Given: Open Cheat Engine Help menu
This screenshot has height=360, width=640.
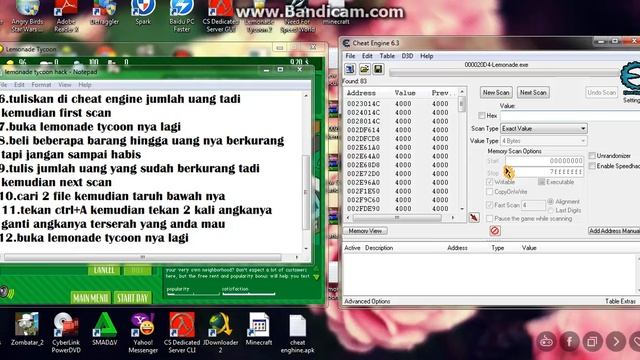Looking at the screenshot, I should tap(427, 56).
